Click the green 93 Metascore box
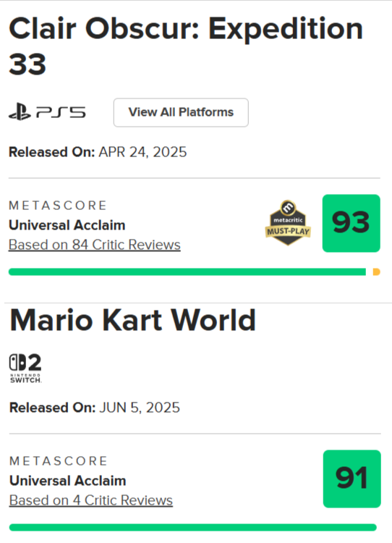 351,224
